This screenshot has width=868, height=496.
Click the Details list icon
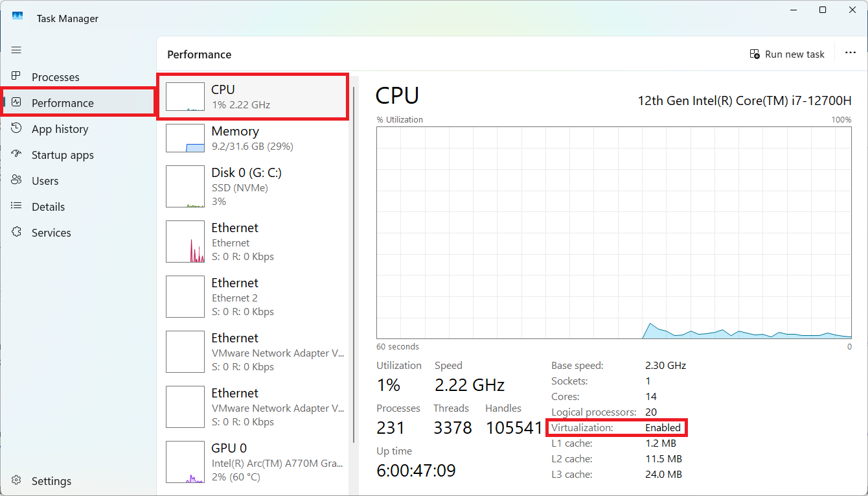pos(16,206)
